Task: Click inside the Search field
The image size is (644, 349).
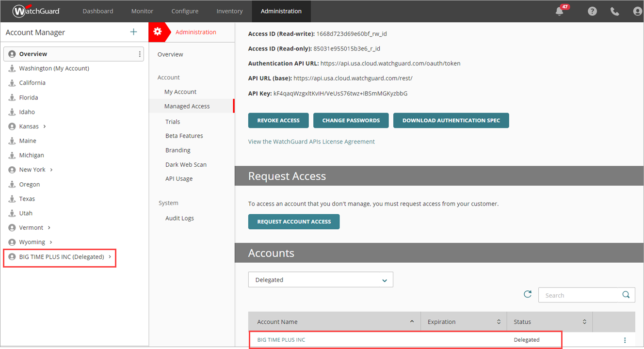Action: (577, 294)
